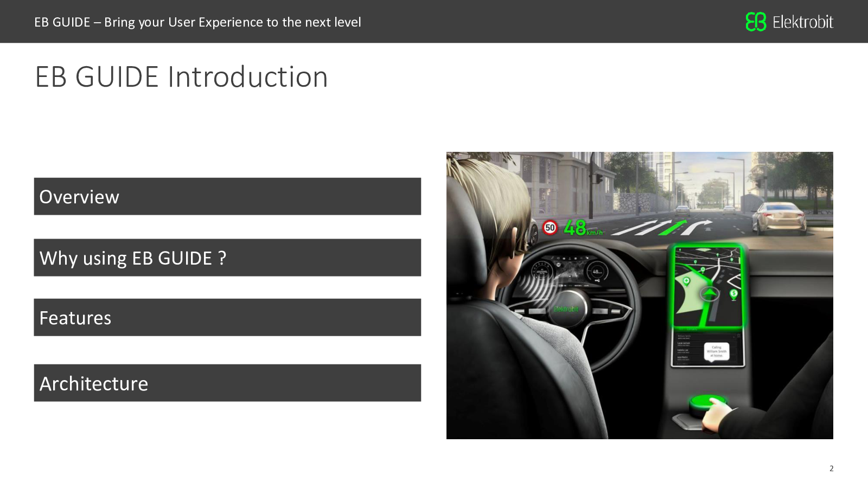Click header text 'EB GUIDE – Bring your User Experience to the next level'
This screenshot has width=868, height=488.
[197, 22]
